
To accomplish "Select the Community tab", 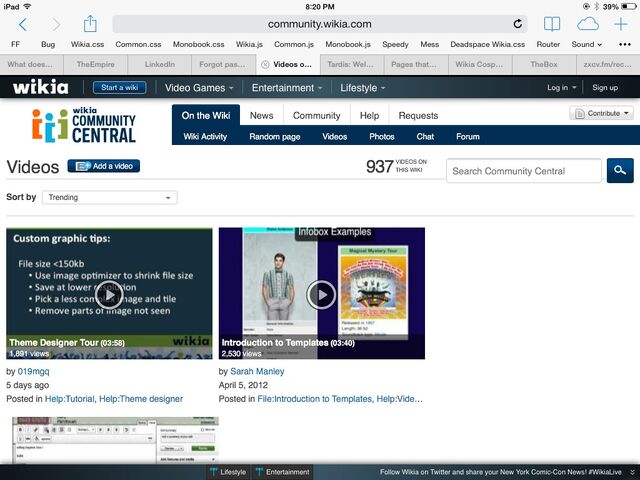I will (x=316, y=116).
